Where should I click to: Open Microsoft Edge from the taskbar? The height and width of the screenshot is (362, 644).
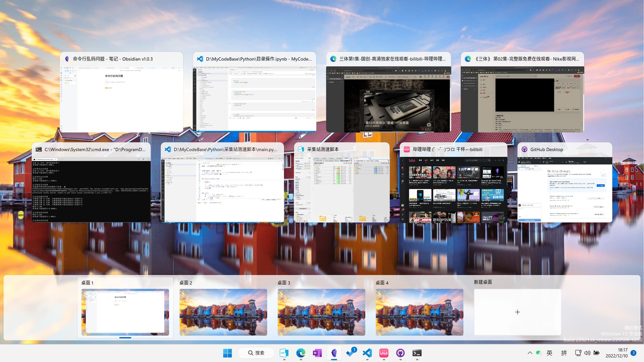tap(301, 353)
